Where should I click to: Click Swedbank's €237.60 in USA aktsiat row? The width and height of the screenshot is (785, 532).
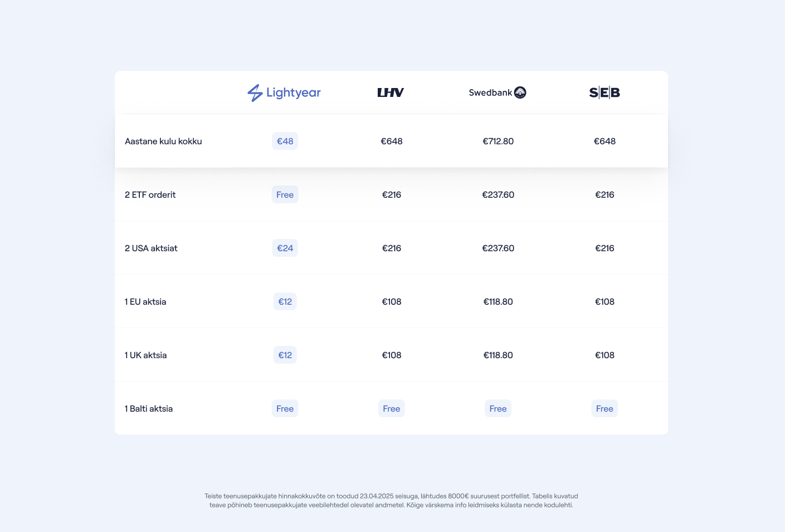(x=498, y=248)
